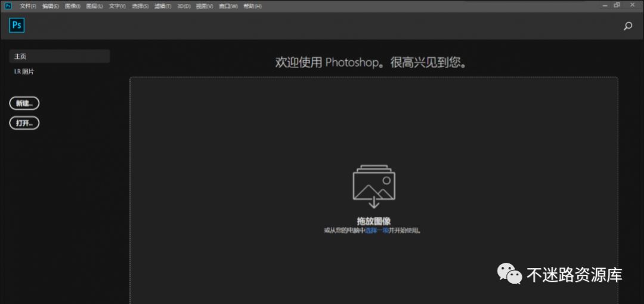Select the 主页 tab in sidebar
This screenshot has width=644, height=304.
[59, 56]
